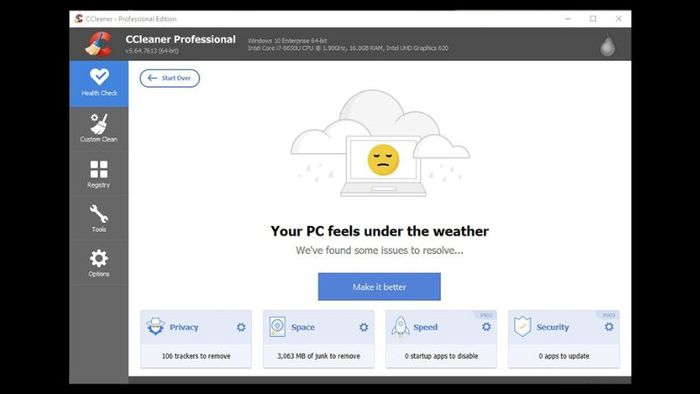The width and height of the screenshot is (700, 394).
Task: Click the CCleaner Professional title text
Action: click(x=180, y=39)
